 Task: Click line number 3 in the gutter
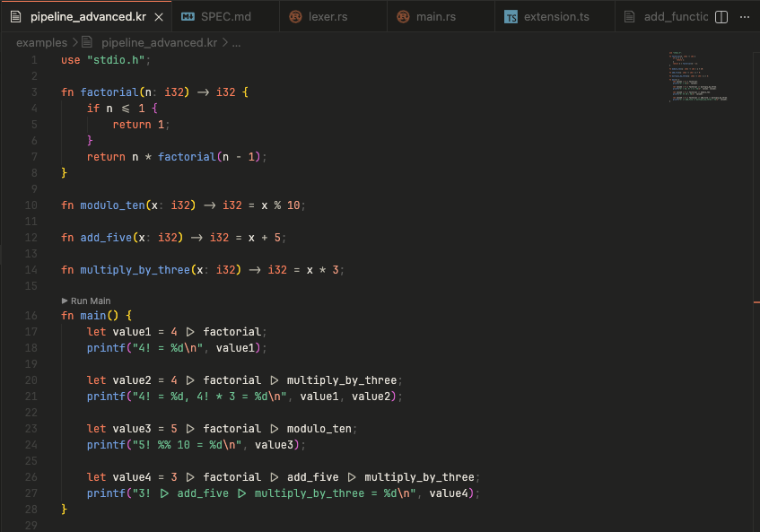click(34, 92)
